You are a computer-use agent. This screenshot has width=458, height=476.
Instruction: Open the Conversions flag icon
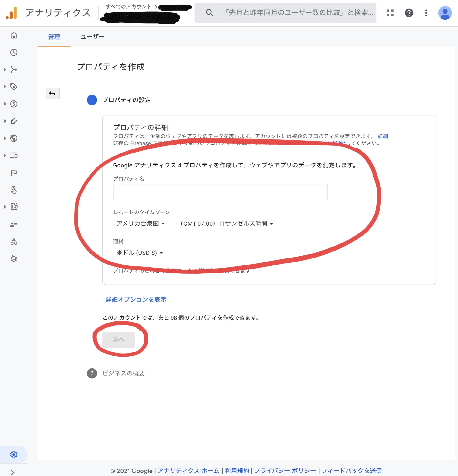(14, 173)
